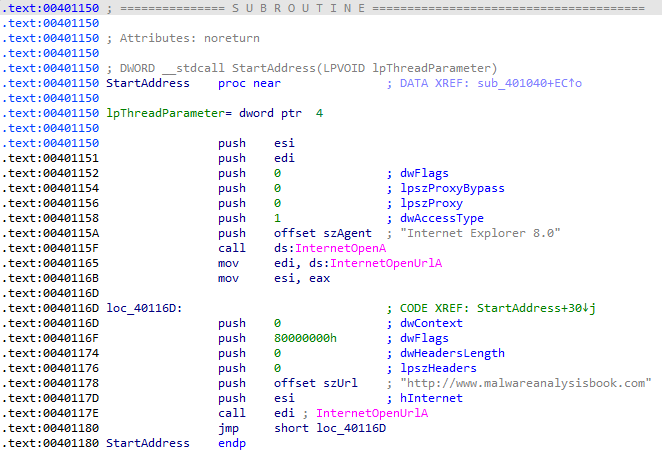Click the szUrl offset operand
Image resolution: width=662 pixels, height=451 pixels.
tap(320, 383)
